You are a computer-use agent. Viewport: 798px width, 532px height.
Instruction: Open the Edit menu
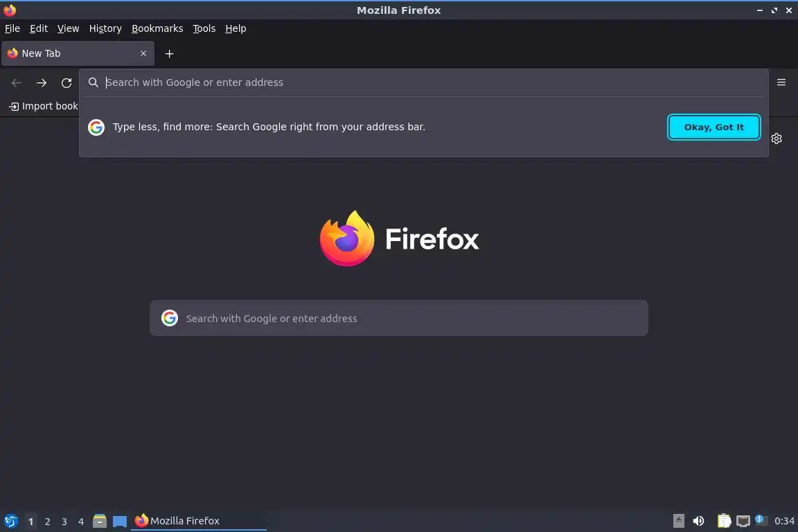click(39, 28)
